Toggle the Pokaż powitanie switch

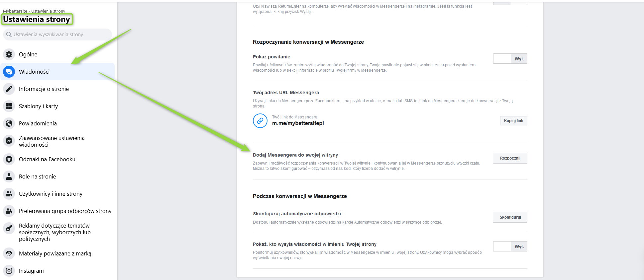coord(510,59)
